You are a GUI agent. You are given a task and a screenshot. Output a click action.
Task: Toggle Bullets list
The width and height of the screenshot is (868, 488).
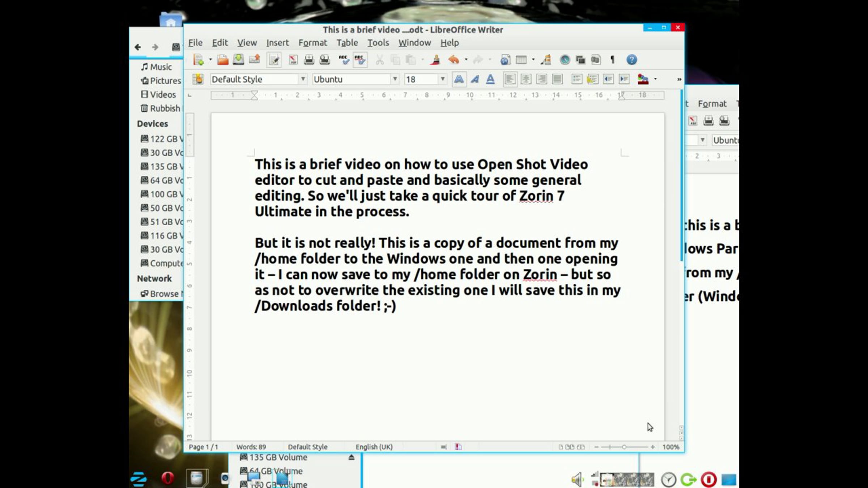click(x=592, y=79)
